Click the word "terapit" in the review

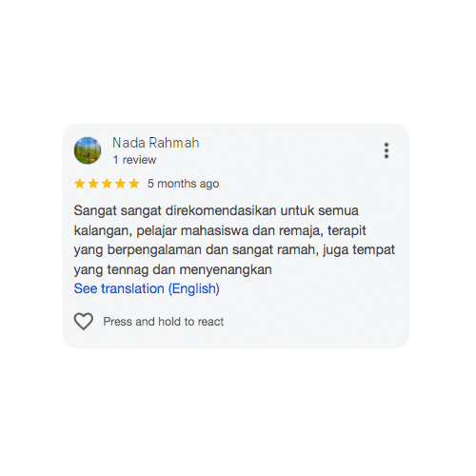347,230
